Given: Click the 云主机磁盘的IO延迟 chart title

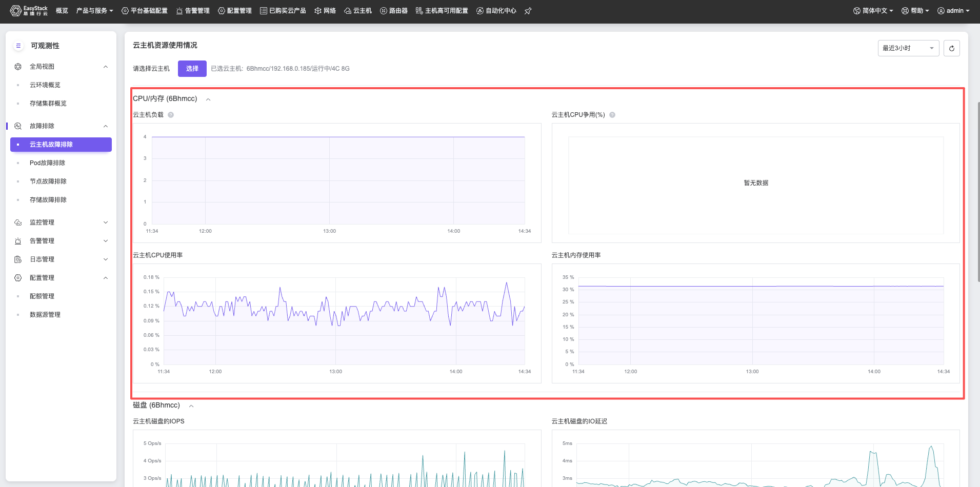Looking at the screenshot, I should (x=579, y=421).
